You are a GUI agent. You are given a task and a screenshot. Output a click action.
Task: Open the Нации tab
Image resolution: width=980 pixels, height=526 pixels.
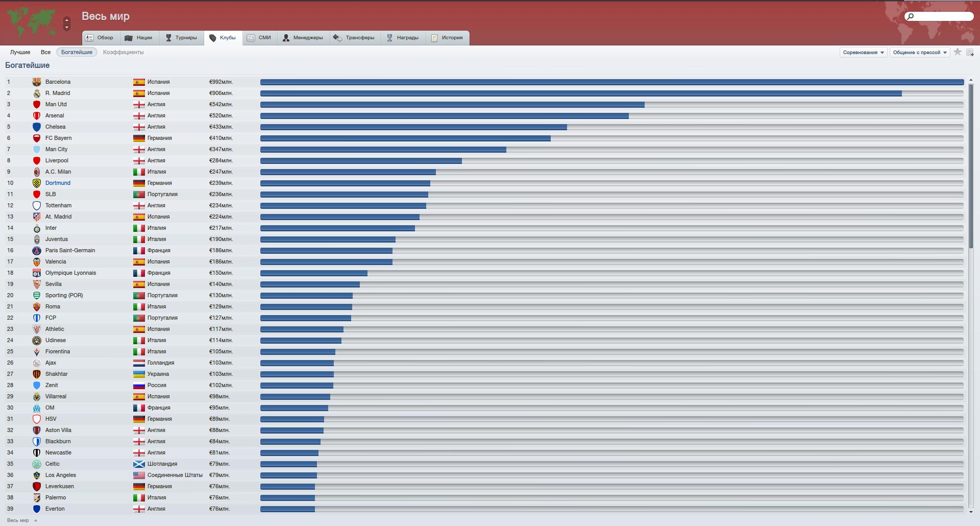[139, 38]
